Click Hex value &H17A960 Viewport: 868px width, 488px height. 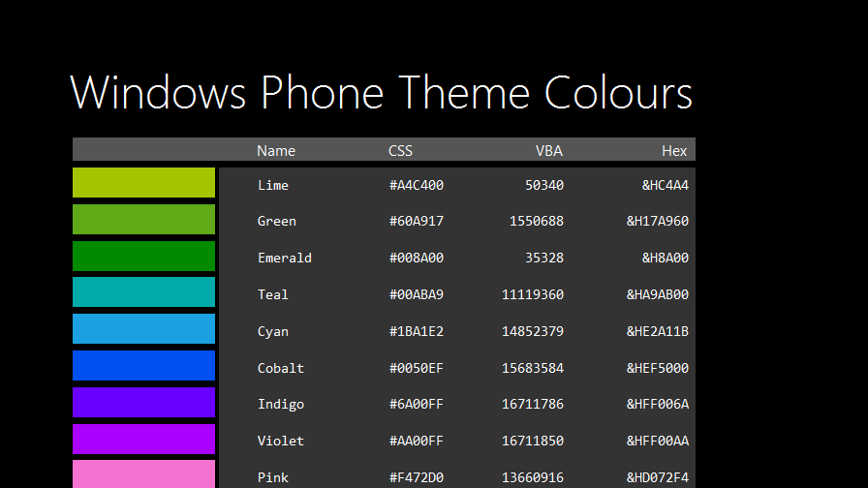coord(658,222)
